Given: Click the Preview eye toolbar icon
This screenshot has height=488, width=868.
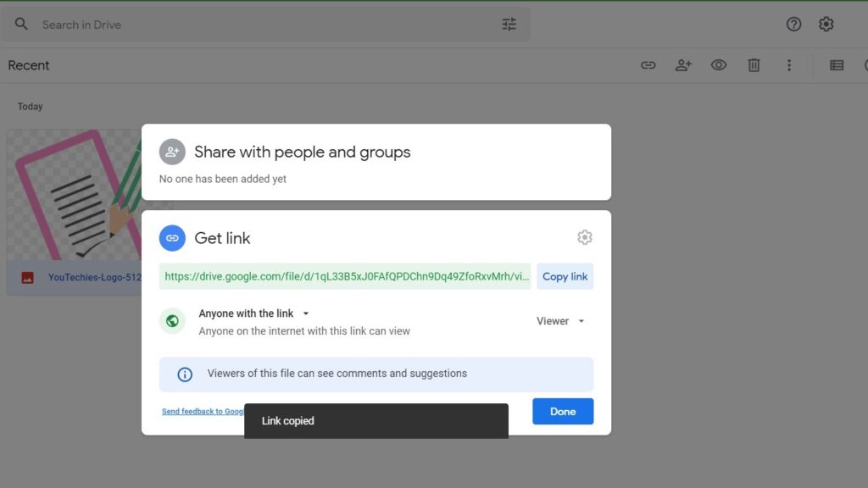Looking at the screenshot, I should 719,65.
